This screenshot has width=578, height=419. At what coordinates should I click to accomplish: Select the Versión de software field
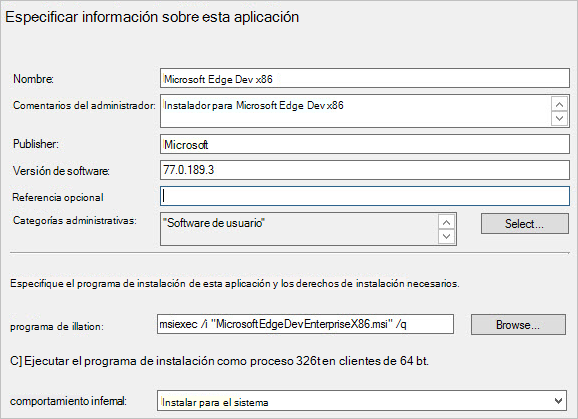point(365,170)
